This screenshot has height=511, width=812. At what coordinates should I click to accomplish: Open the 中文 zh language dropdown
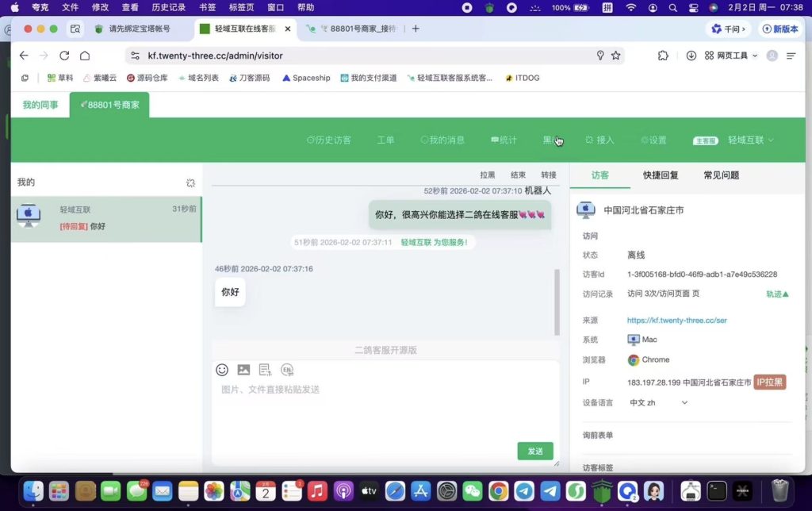point(657,402)
